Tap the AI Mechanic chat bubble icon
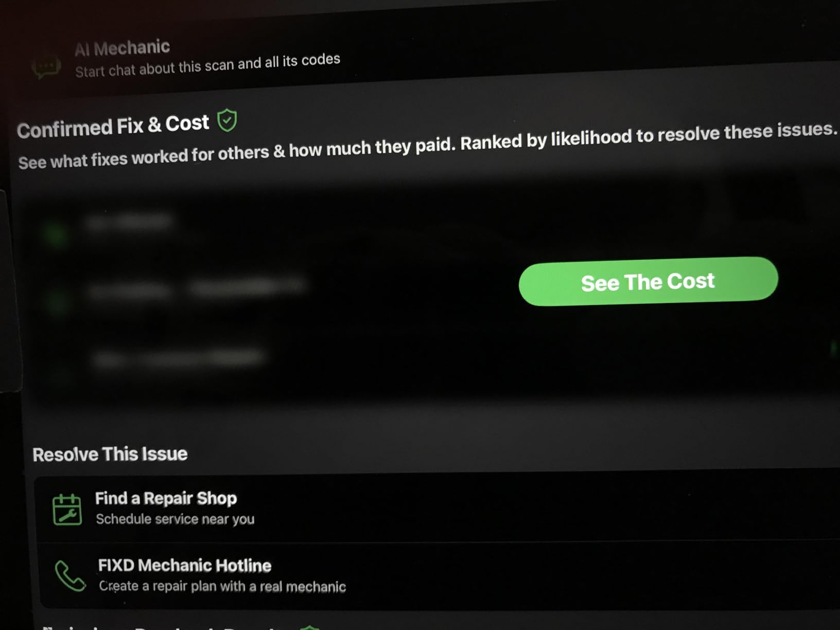 click(x=46, y=67)
